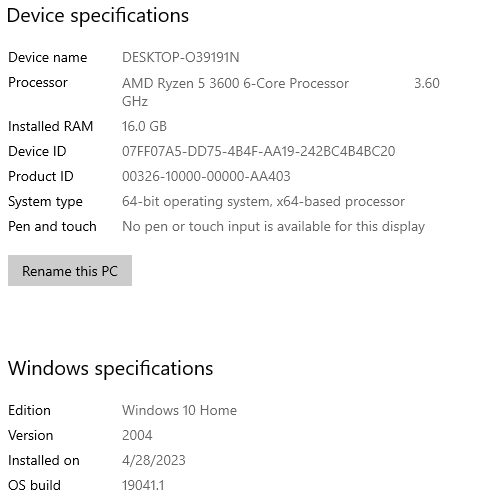This screenshot has height=501, width=482.
Task: Select the OS build value 19041.1
Action: click(143, 485)
